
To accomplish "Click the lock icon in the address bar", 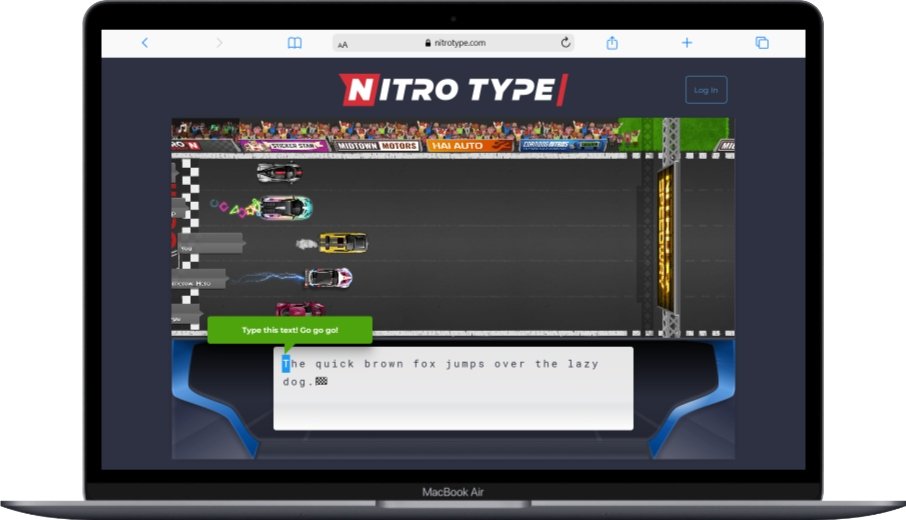I will click(x=428, y=43).
